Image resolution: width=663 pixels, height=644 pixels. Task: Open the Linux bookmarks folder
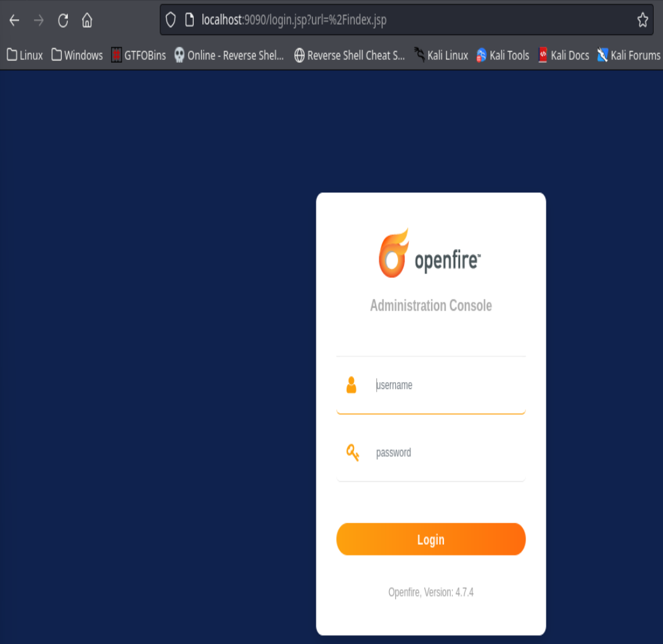click(x=25, y=55)
